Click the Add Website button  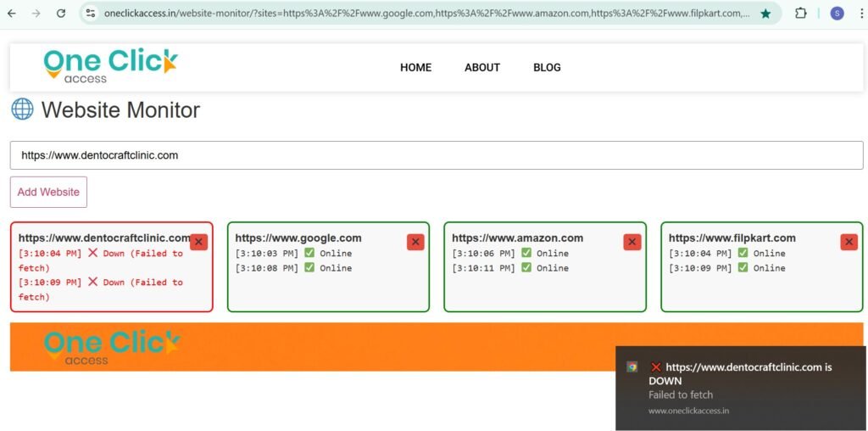[48, 193]
